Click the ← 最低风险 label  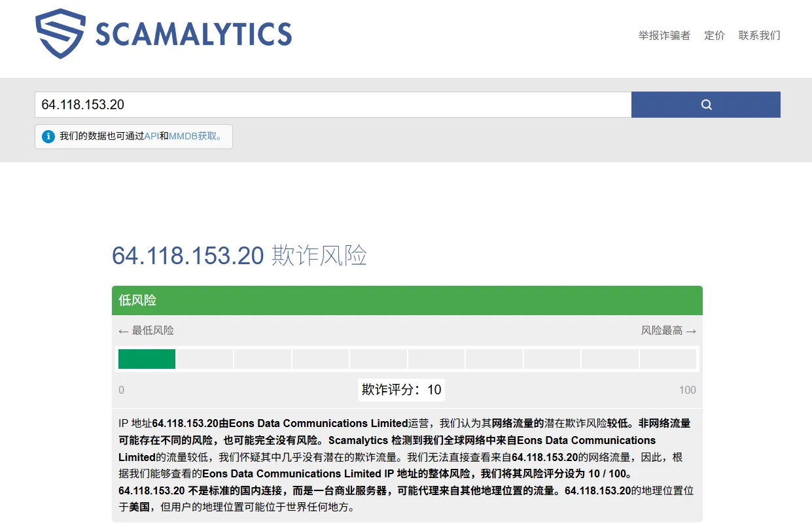[x=145, y=330]
